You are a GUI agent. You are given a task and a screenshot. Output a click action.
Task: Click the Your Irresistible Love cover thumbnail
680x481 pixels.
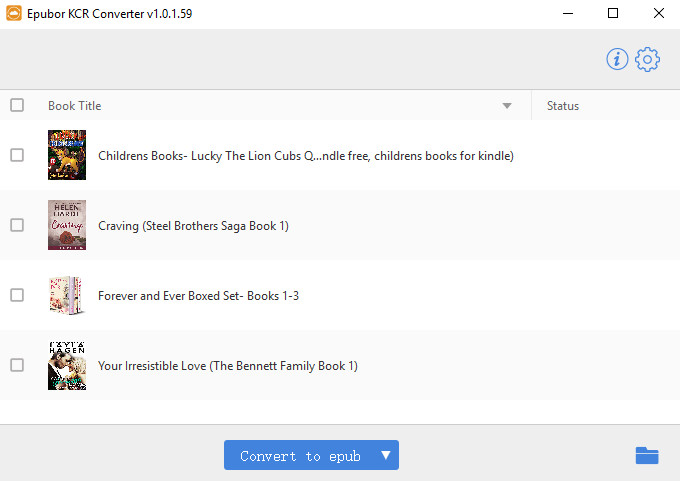click(67, 365)
